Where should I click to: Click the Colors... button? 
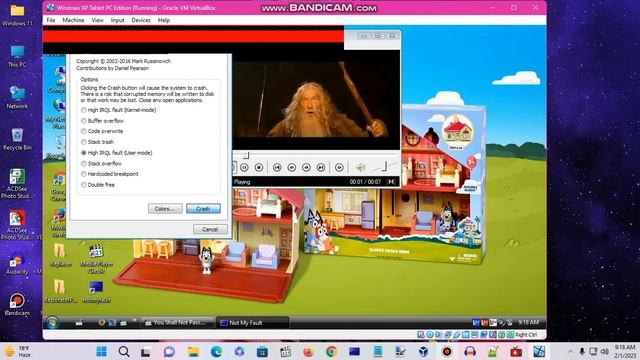(165, 209)
